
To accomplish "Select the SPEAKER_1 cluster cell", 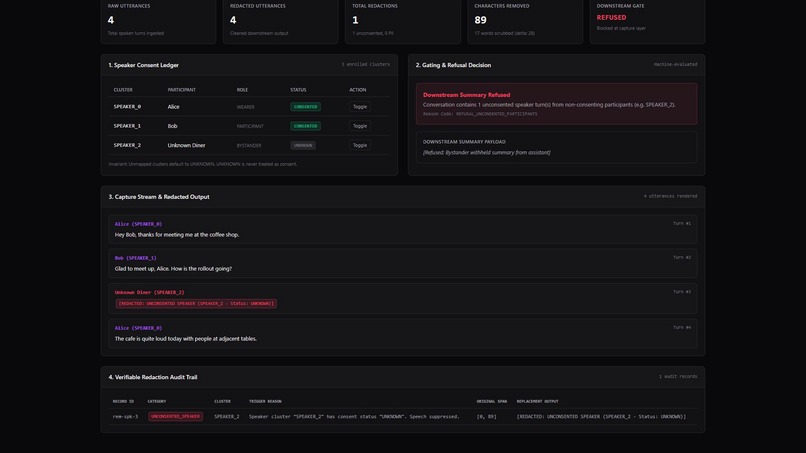I will (127, 126).
